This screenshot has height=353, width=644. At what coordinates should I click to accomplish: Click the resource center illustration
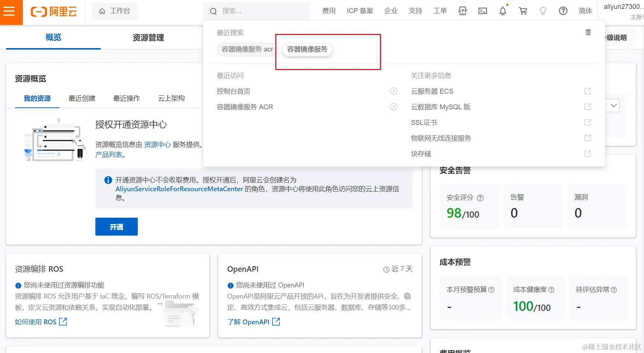pos(55,140)
